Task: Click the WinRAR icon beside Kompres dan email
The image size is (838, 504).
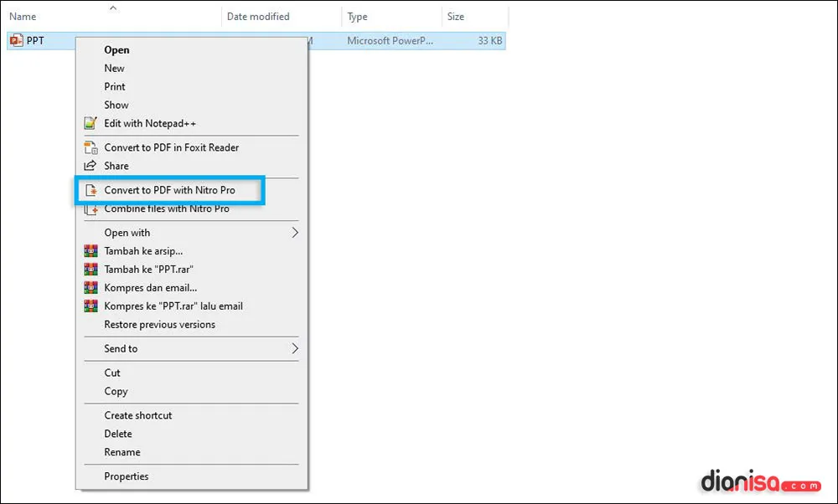Action: pos(91,287)
